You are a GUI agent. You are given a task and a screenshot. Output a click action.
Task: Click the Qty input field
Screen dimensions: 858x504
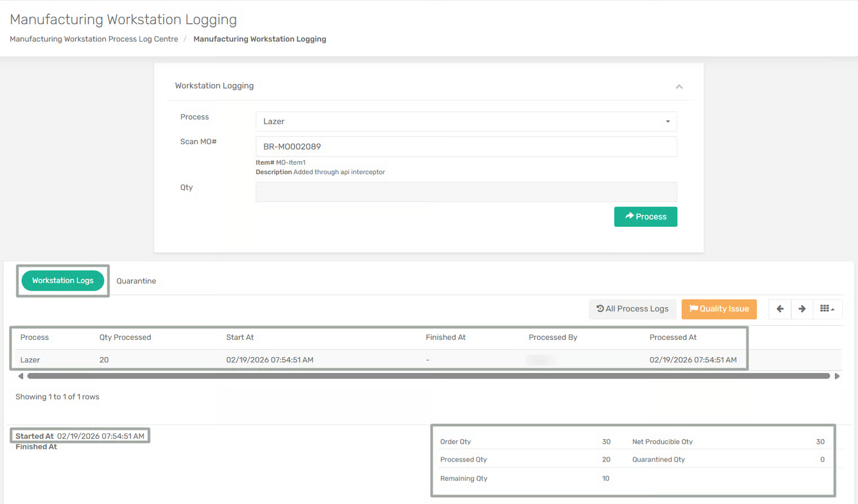pyautogui.click(x=466, y=192)
